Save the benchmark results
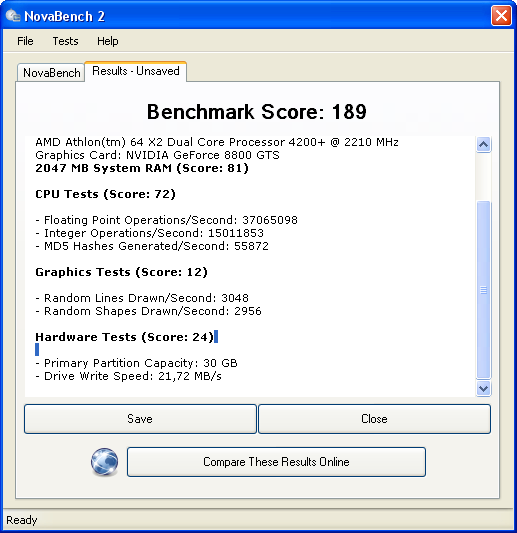 [140, 419]
